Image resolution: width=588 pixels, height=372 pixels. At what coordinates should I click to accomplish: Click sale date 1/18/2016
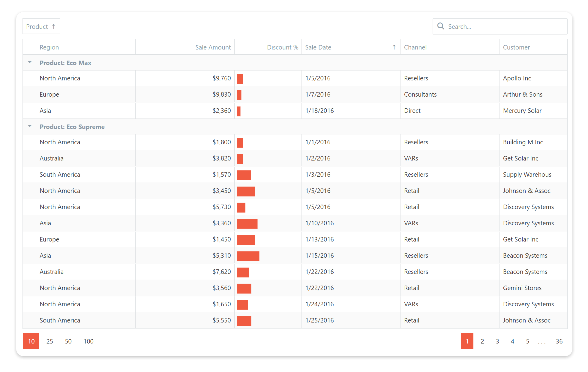(319, 111)
